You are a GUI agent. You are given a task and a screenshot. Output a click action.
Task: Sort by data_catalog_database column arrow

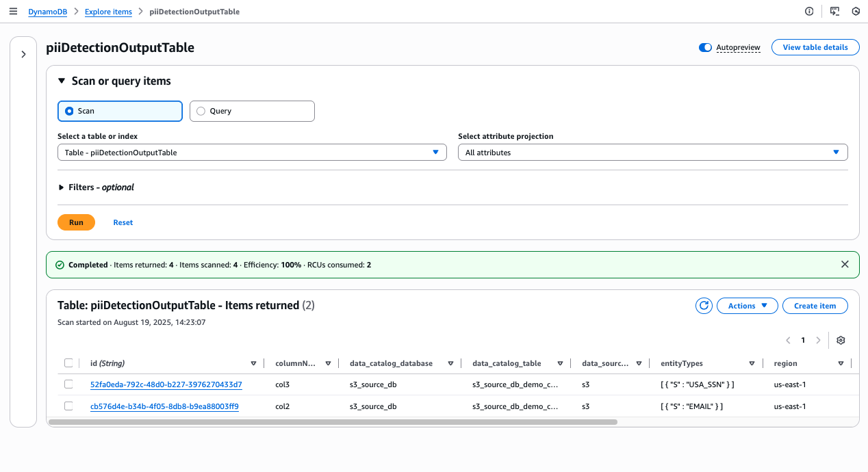coord(450,364)
